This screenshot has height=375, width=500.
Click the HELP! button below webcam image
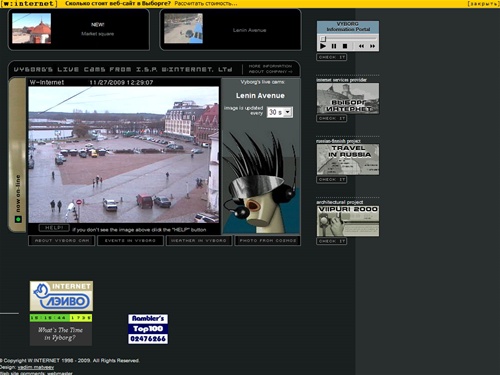coord(54,228)
